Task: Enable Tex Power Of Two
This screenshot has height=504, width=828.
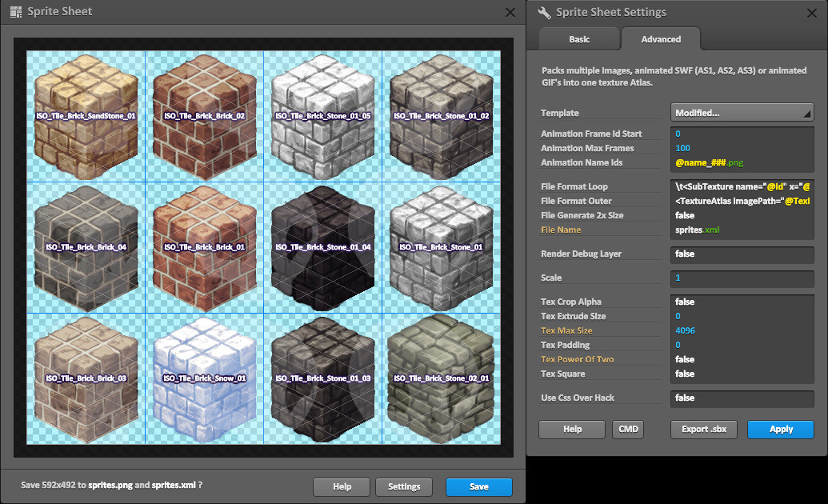Action: 742,359
